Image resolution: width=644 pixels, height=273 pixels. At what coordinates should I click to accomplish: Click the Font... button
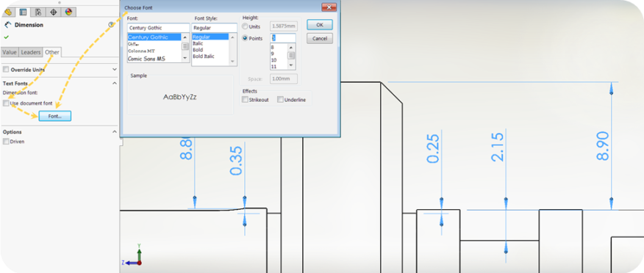[54, 116]
